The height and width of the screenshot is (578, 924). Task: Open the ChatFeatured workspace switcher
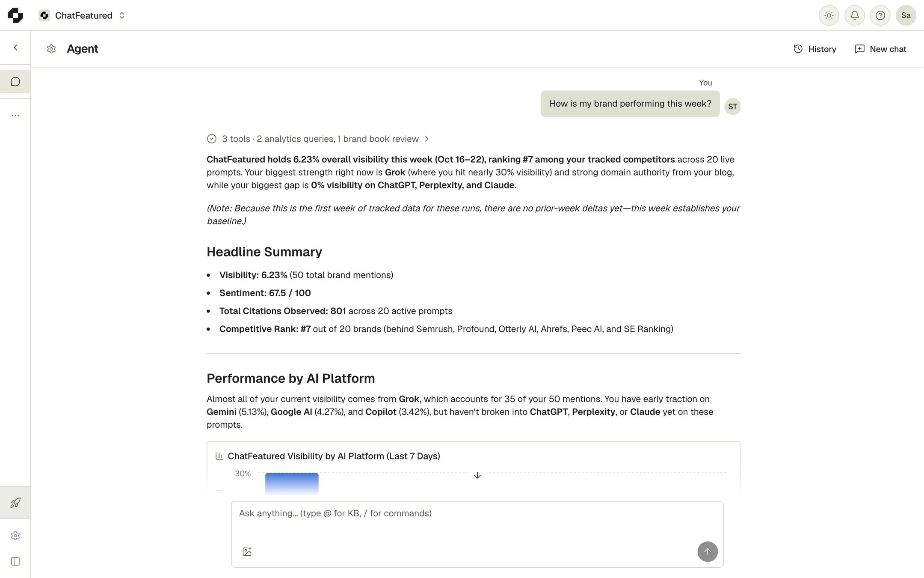pyautogui.click(x=82, y=15)
